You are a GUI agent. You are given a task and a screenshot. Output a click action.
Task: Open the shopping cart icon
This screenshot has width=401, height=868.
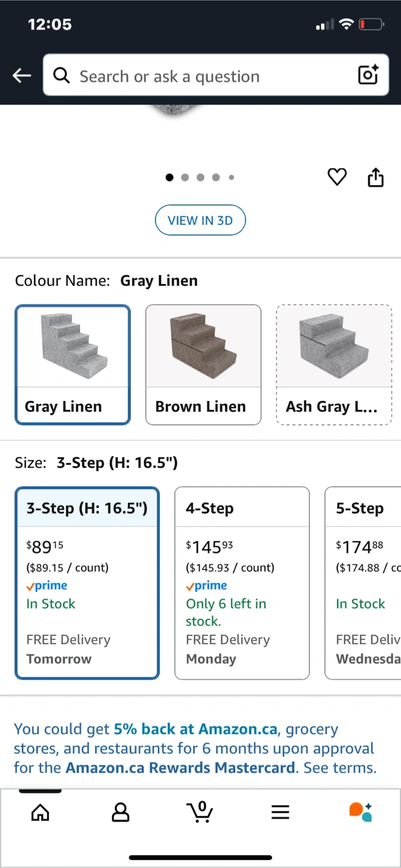tap(200, 812)
